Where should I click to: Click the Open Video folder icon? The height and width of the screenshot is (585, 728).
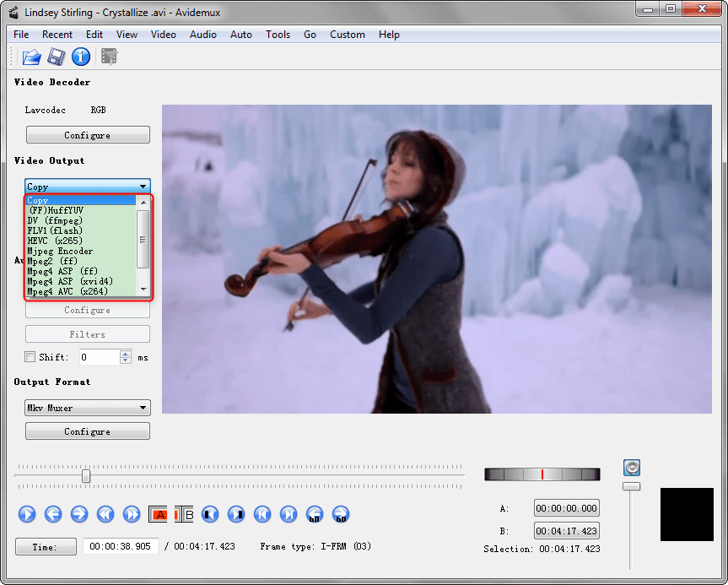pos(31,57)
